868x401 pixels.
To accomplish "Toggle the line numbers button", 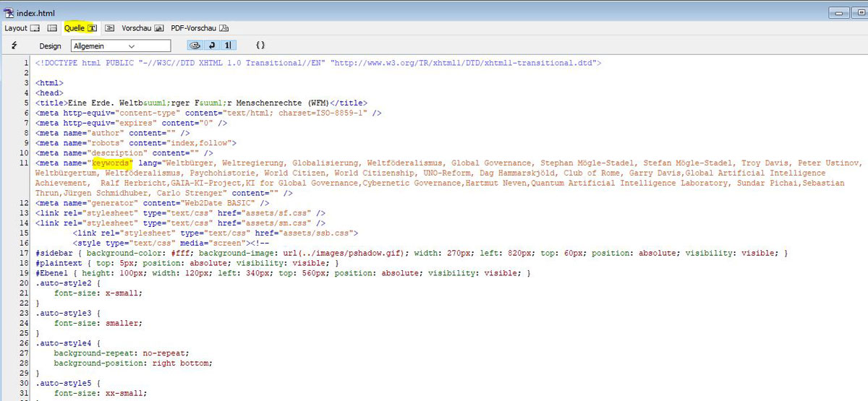I will 228,46.
